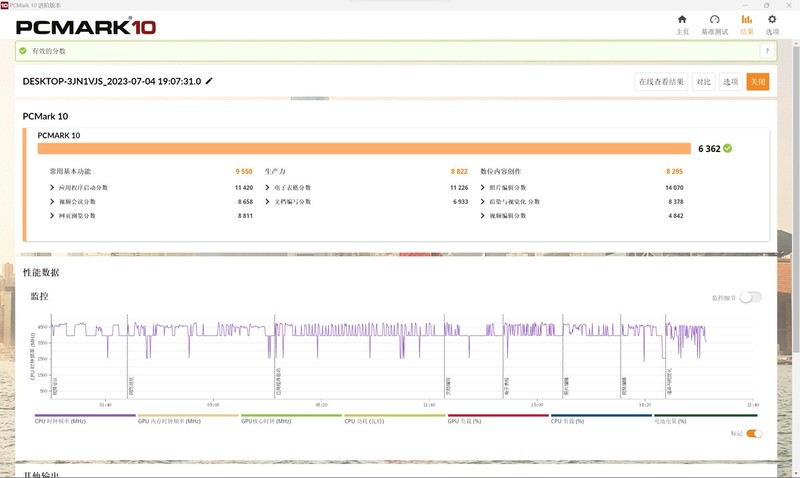
Task: Click the pencil icon to rename result
Action: pos(209,81)
